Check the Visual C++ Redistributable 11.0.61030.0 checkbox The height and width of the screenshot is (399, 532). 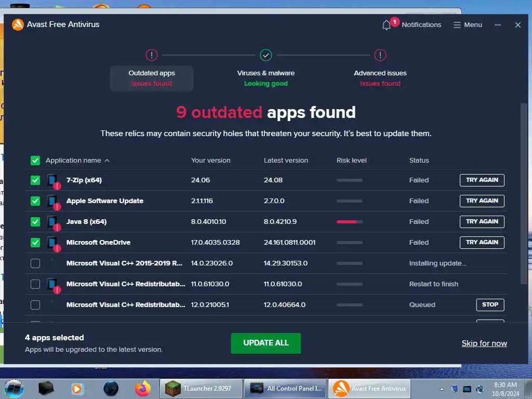click(35, 284)
